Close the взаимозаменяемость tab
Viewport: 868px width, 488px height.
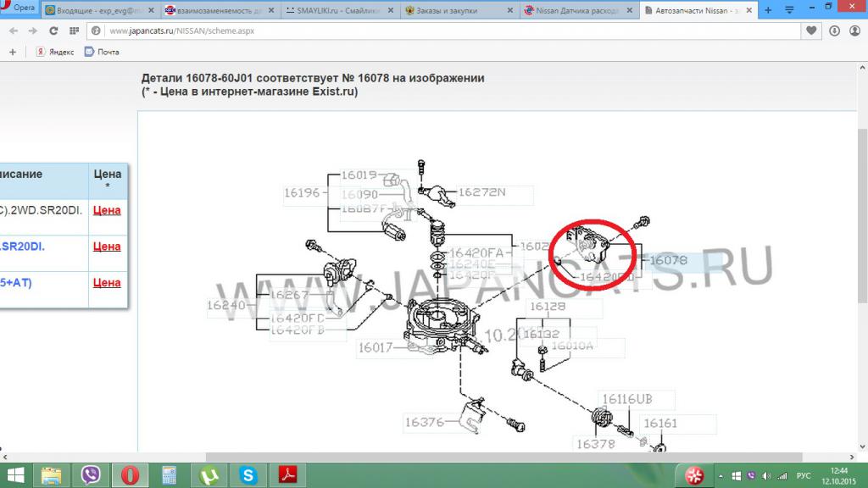pyautogui.click(x=271, y=10)
